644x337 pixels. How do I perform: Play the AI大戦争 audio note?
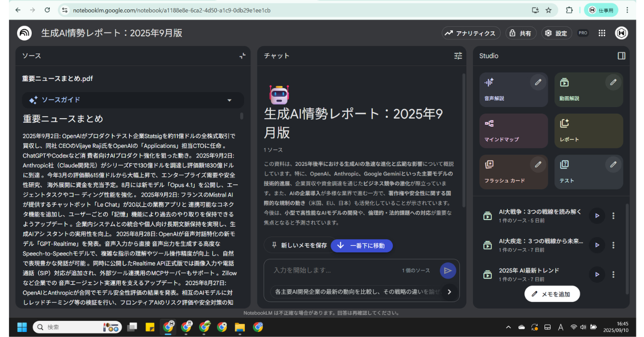[597, 215]
